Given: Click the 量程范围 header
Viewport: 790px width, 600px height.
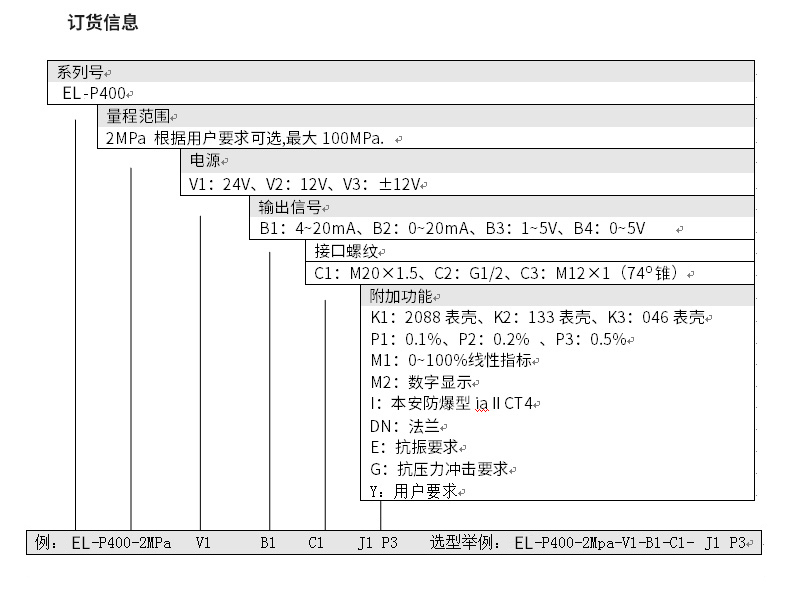Looking at the screenshot, I should (x=138, y=116).
